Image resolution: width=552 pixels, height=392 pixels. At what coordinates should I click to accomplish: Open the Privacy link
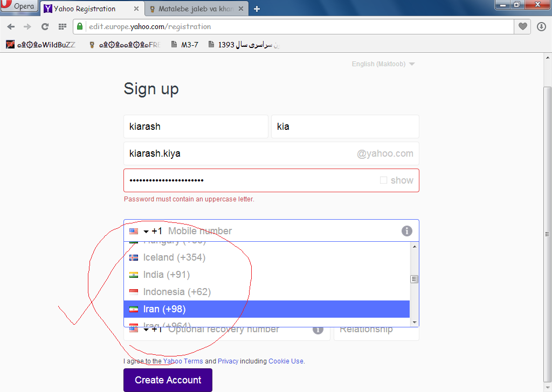[228, 361]
